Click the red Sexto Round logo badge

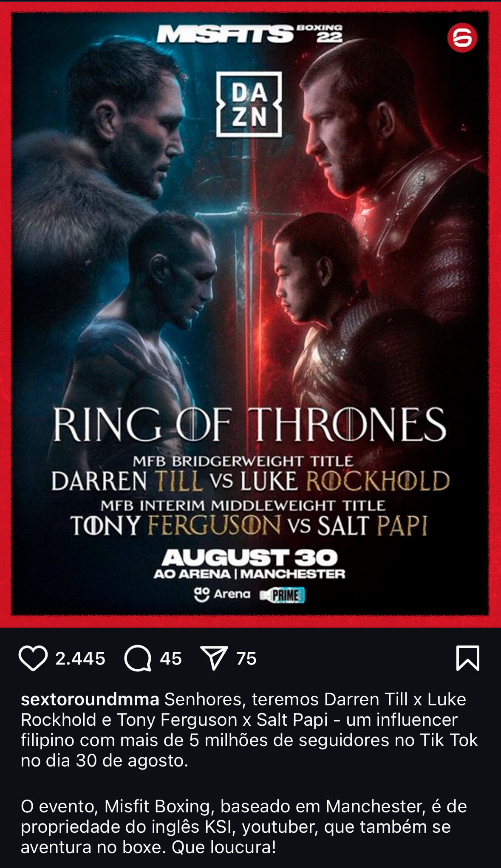click(462, 38)
